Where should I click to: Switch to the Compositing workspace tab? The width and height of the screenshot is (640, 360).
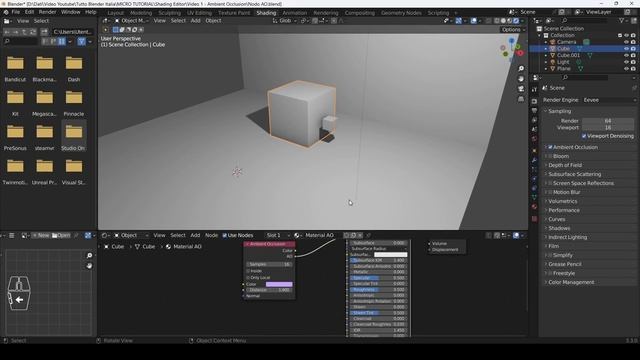pyautogui.click(x=360, y=13)
